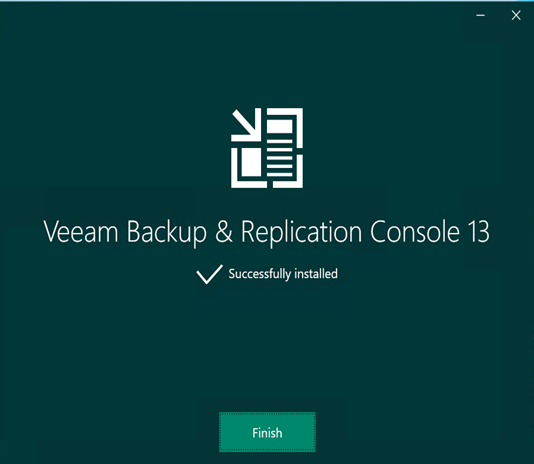Complete setup by clicking Finish
The width and height of the screenshot is (534, 464).
coord(267,432)
